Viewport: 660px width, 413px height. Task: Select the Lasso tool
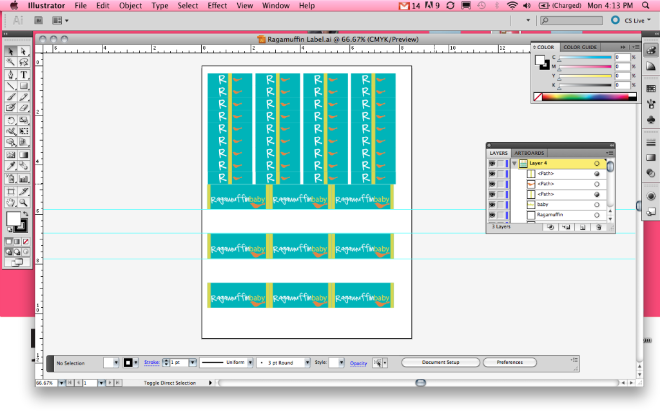(24, 63)
